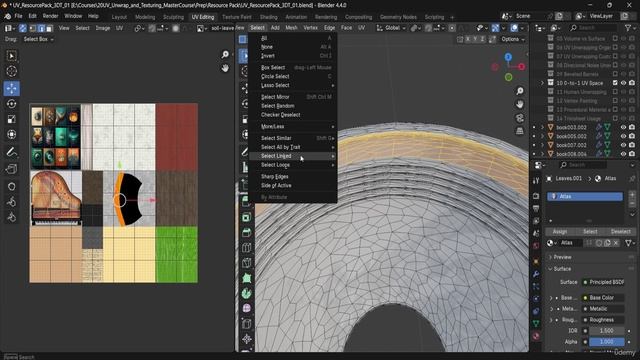Select the UV editor Cursor tool
Image resolution: width=640 pixels, height=360 pixels.
[11, 71]
